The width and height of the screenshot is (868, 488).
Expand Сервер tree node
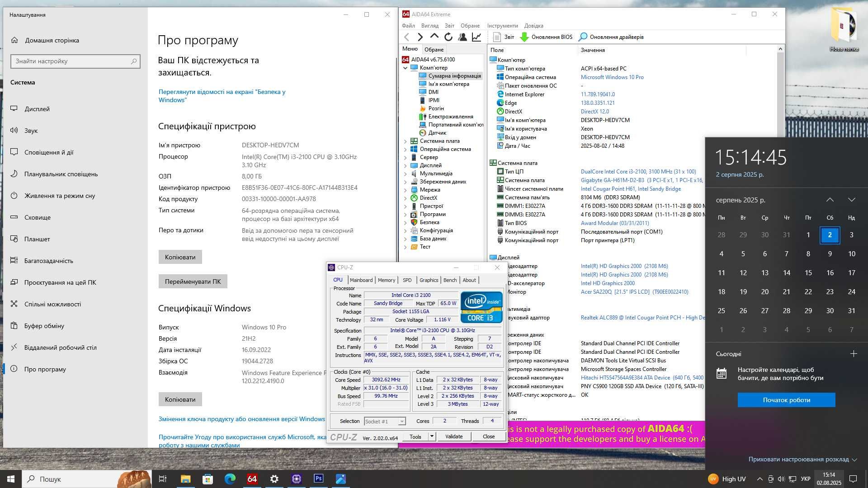coord(405,157)
